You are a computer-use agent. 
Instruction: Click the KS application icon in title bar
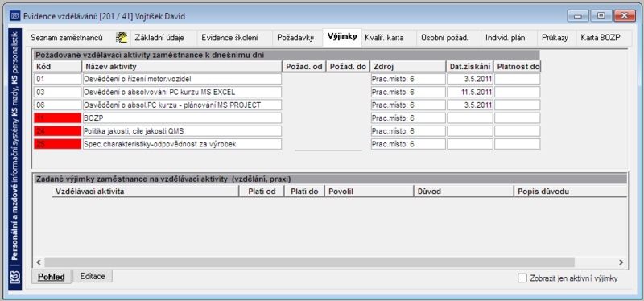coord(14,16)
